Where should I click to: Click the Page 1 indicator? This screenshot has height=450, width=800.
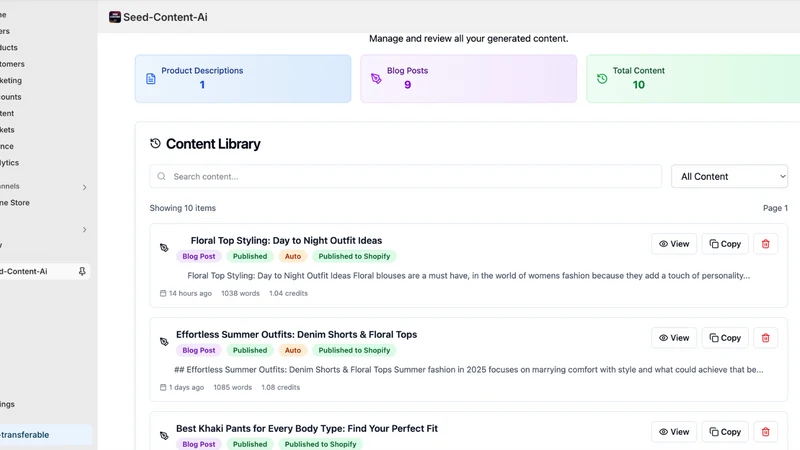[775, 208]
